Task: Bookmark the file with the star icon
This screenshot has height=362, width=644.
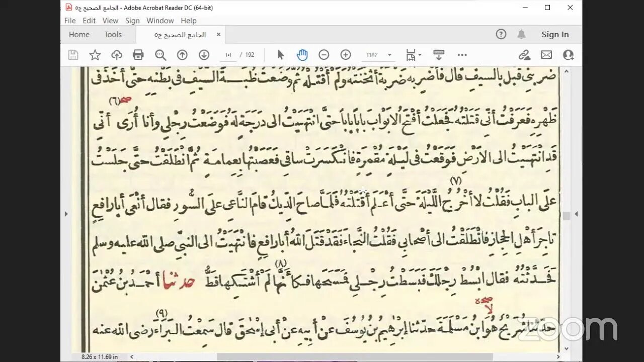Action: tap(95, 55)
